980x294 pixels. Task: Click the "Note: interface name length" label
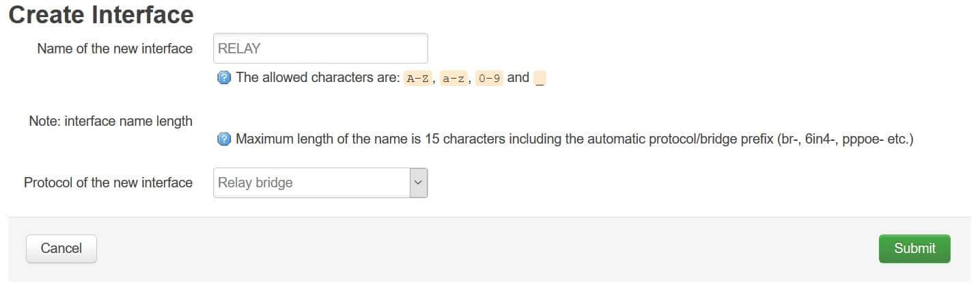[x=111, y=121]
